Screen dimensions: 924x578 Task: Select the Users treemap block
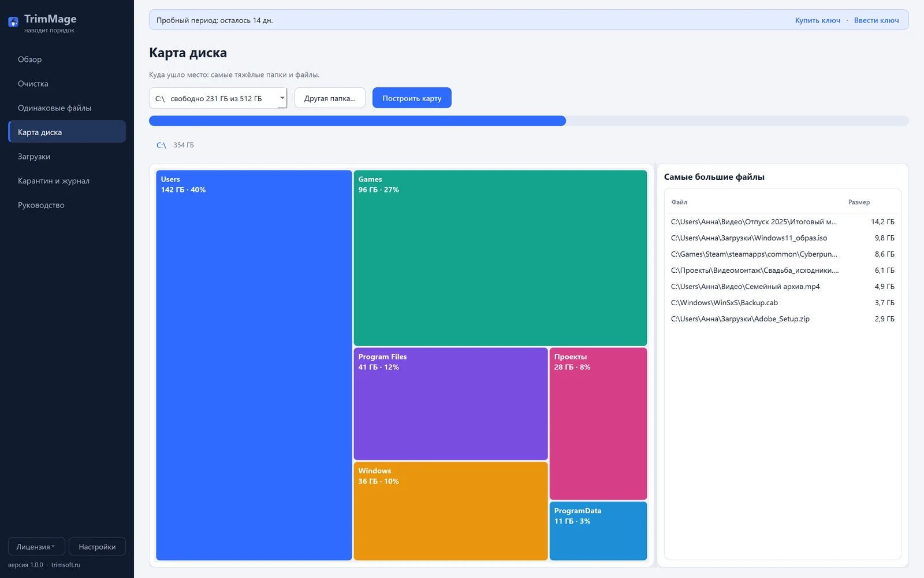click(x=254, y=365)
